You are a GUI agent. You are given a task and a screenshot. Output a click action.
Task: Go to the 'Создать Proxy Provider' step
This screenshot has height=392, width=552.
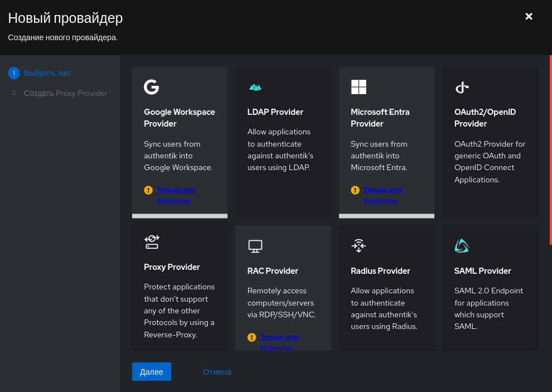click(65, 93)
